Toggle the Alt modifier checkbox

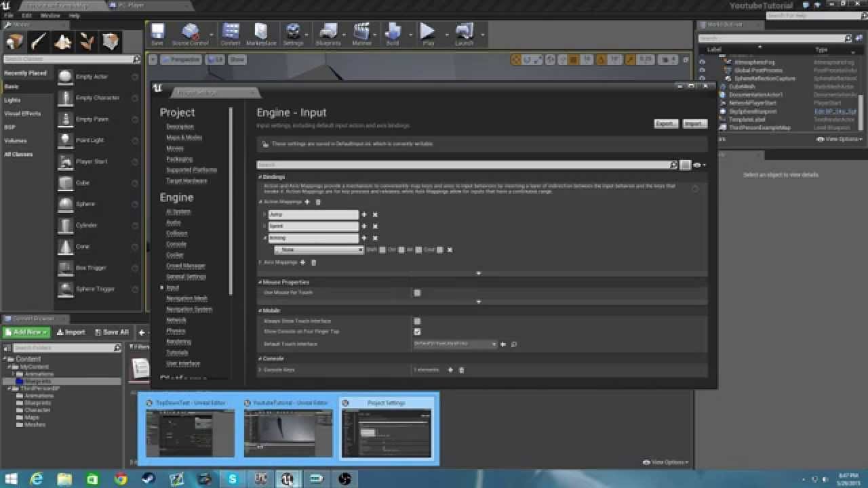(418, 250)
